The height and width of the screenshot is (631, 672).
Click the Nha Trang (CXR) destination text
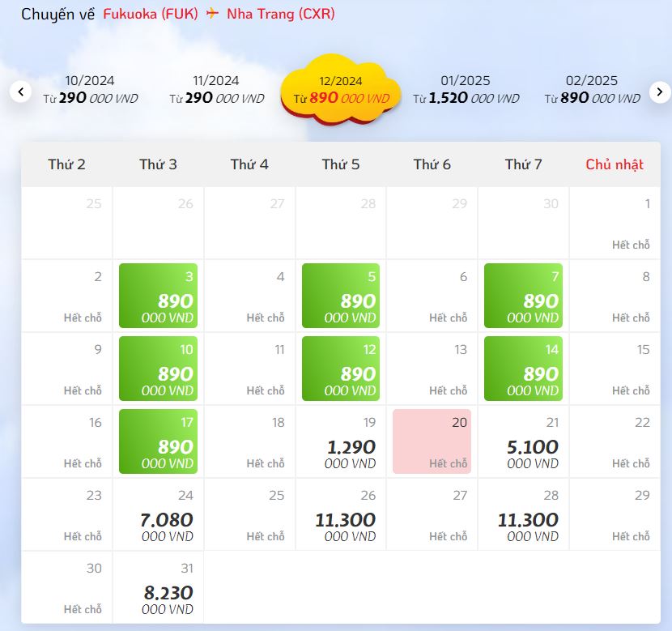(281, 14)
